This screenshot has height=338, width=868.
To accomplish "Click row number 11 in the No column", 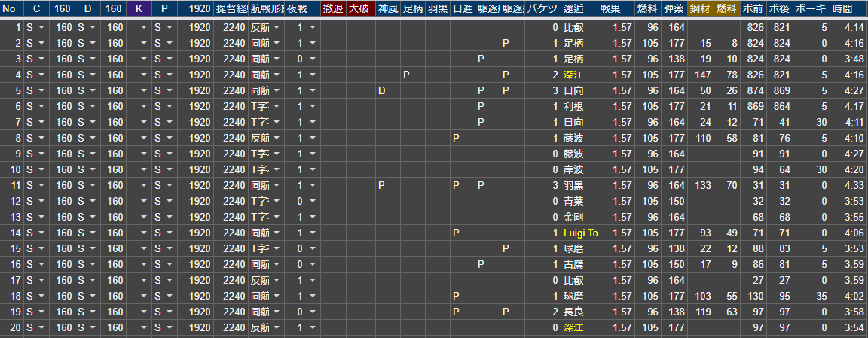I will (11, 185).
